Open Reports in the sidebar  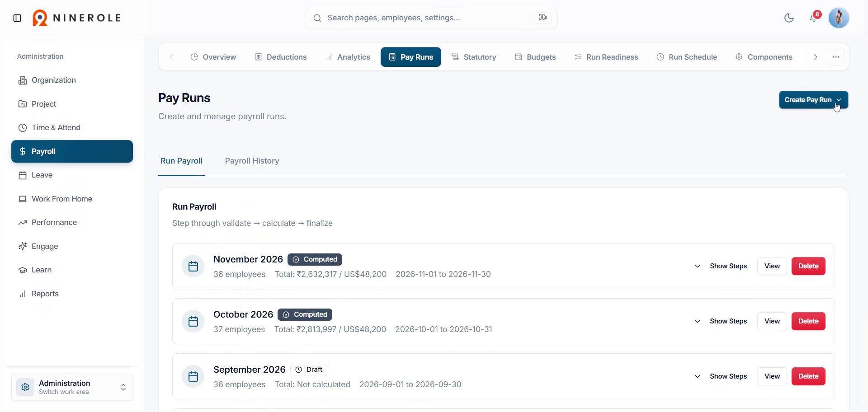(x=72, y=294)
